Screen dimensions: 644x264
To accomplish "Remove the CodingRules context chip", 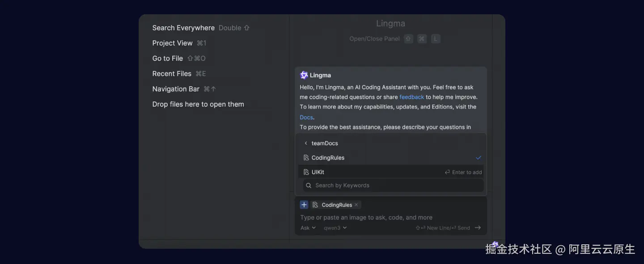I will click(x=356, y=205).
